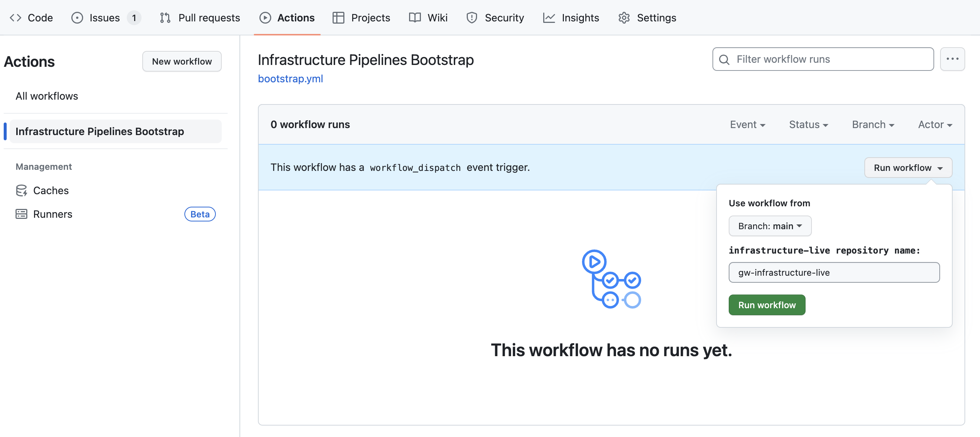Click All workflows menu item
The width and height of the screenshot is (980, 437).
click(47, 96)
